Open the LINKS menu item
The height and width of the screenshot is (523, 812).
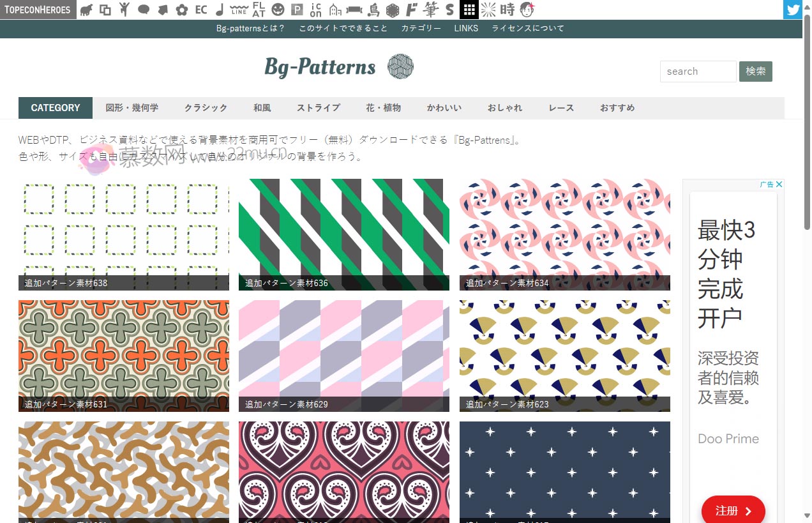click(466, 28)
